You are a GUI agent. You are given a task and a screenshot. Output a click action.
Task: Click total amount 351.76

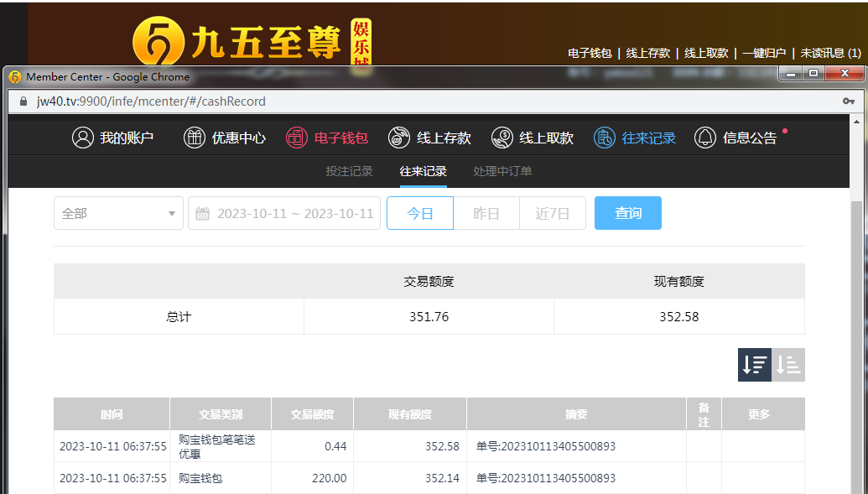click(429, 317)
